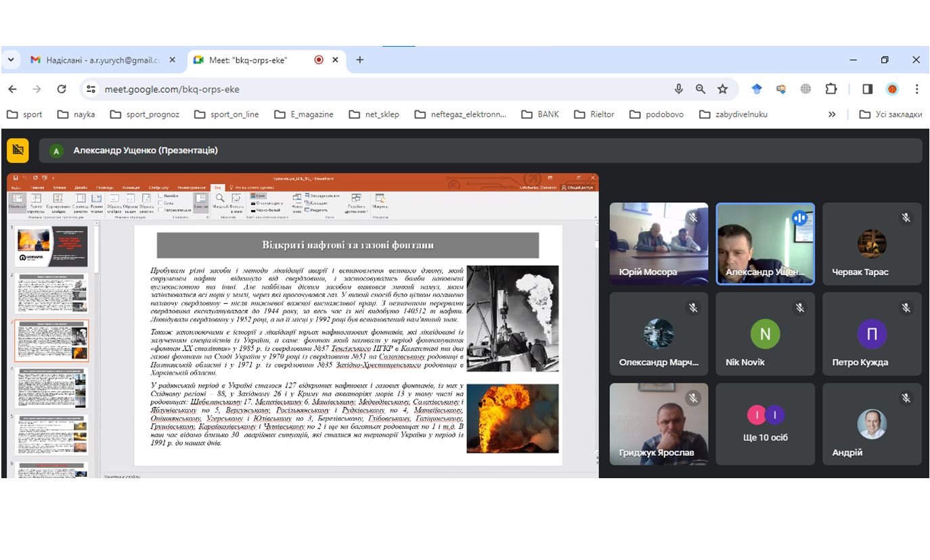Click the yellow presentation icon in Meet
Image resolution: width=930 pixels, height=560 pixels.
click(x=18, y=150)
